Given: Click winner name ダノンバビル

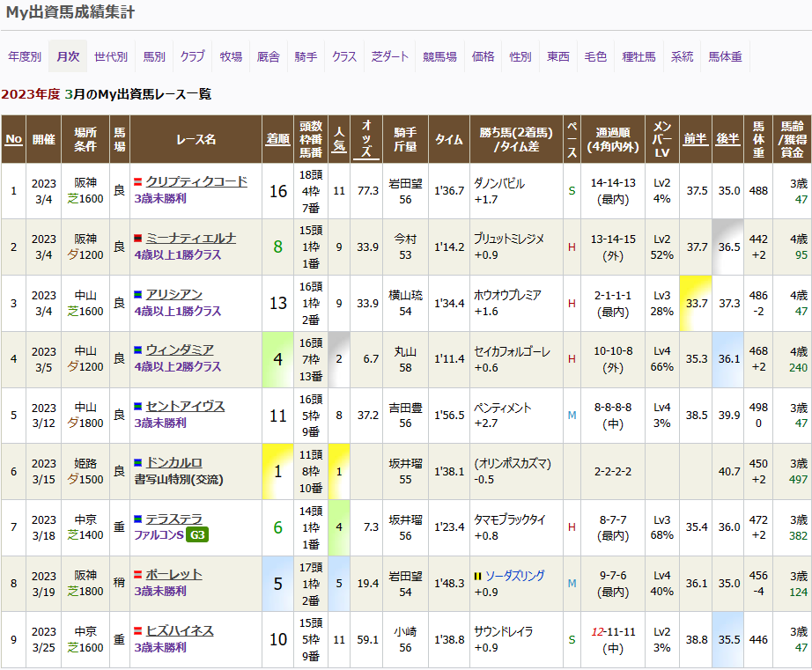Looking at the screenshot, I should [x=499, y=183].
